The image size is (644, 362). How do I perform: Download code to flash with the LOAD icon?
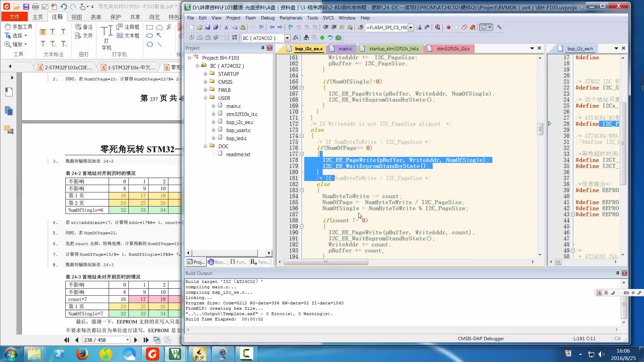(234, 38)
